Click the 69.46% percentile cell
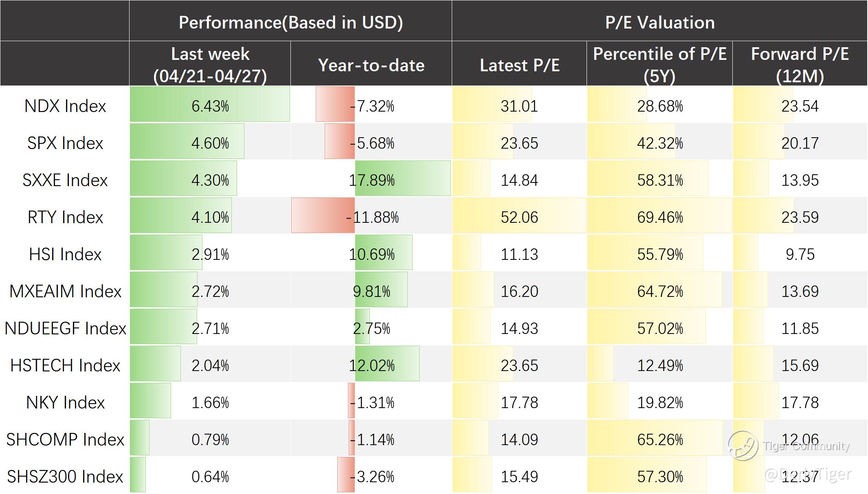 660,217
